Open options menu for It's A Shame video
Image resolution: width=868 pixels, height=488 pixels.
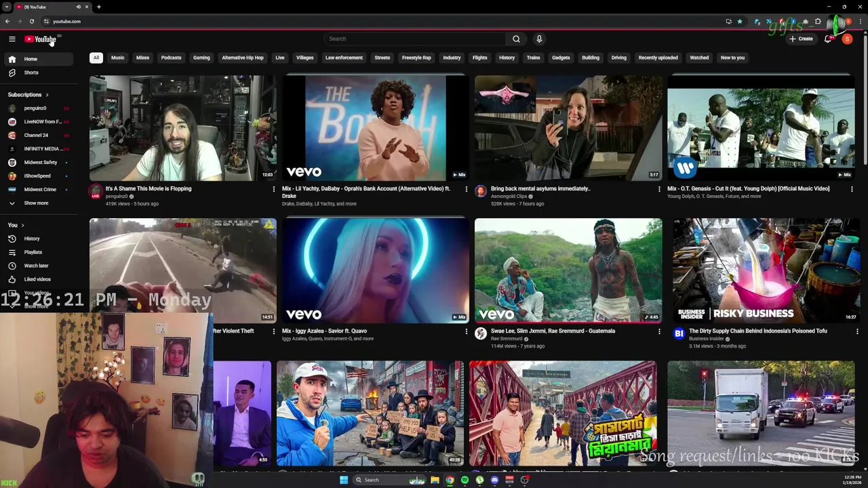click(x=273, y=189)
